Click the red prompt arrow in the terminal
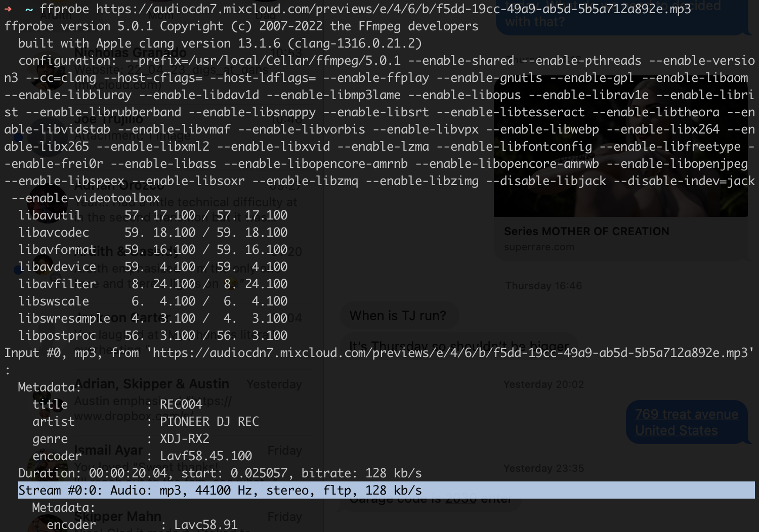This screenshot has height=532, width=759. (x=8, y=9)
